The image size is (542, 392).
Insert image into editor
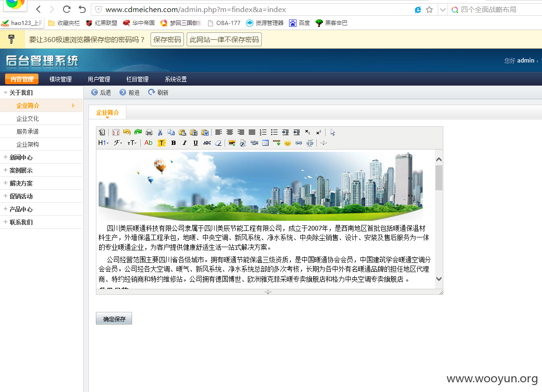click(232, 143)
